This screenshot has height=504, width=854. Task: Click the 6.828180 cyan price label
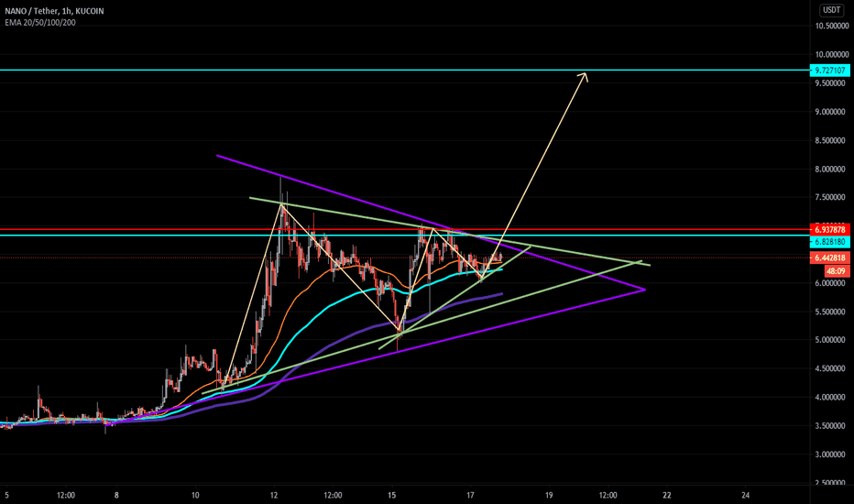[x=830, y=241]
